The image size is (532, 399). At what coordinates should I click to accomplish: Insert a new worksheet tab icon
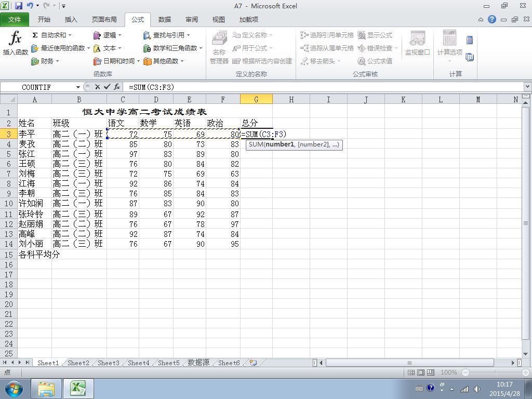click(x=253, y=363)
